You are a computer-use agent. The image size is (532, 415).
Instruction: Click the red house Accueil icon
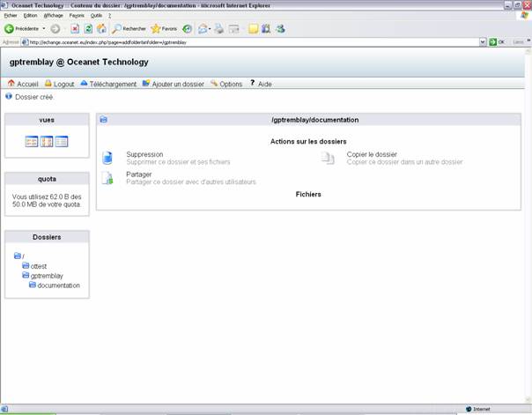pos(11,83)
